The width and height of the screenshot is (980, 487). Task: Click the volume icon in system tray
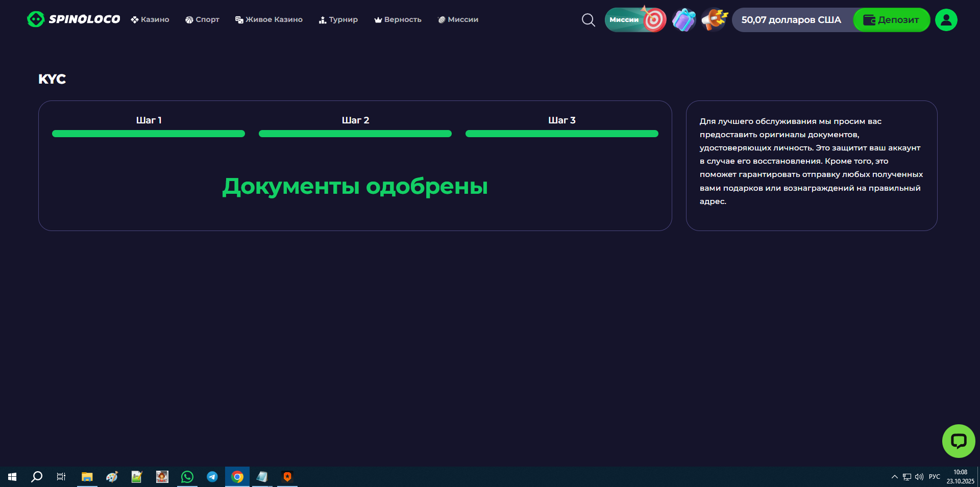(919, 477)
